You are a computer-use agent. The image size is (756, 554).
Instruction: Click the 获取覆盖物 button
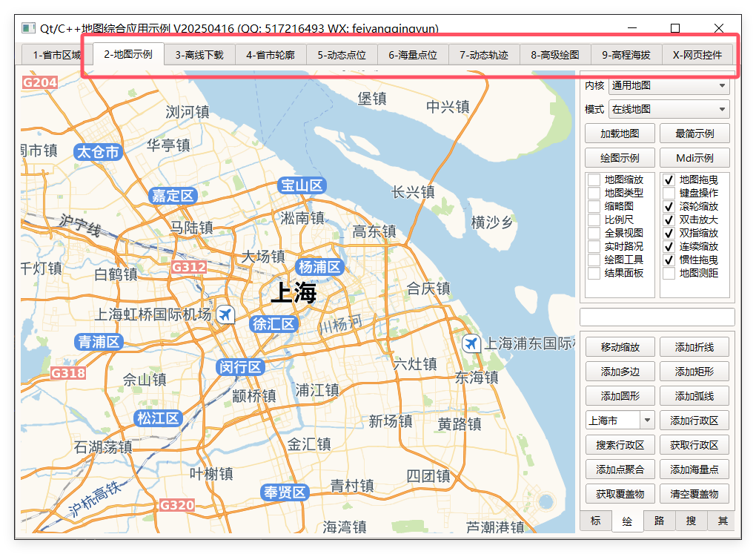pos(620,494)
